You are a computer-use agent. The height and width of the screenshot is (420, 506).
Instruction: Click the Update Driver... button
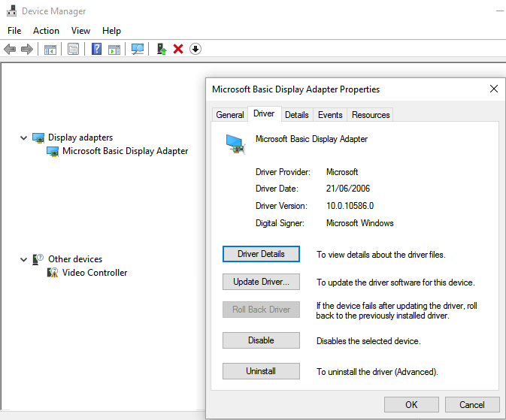pyautogui.click(x=261, y=282)
